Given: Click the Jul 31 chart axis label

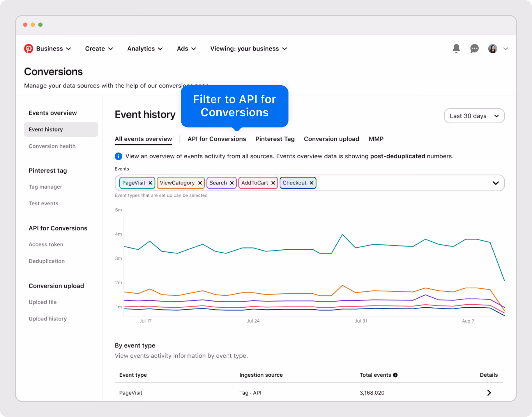Looking at the screenshot, I should 361,321.
